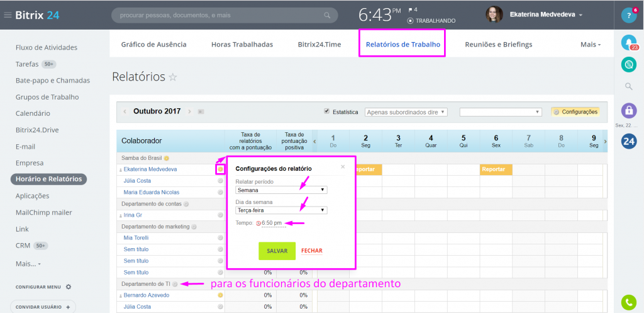This screenshot has width=644, height=313.
Task: Switch to Bitrix24.Time tab
Action: click(x=319, y=45)
